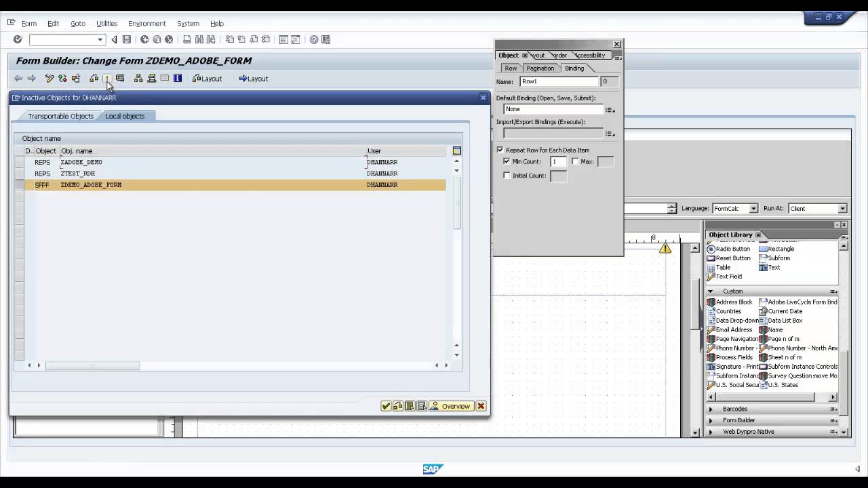Select the Table object in Object Library

tap(719, 267)
